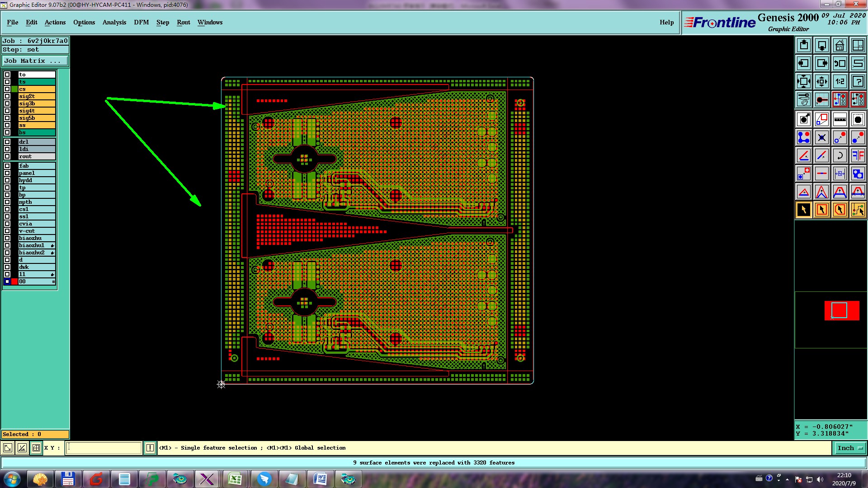Click the 1:2 zoom scale icon
This screenshot has height=488, width=868.
[x=840, y=81]
